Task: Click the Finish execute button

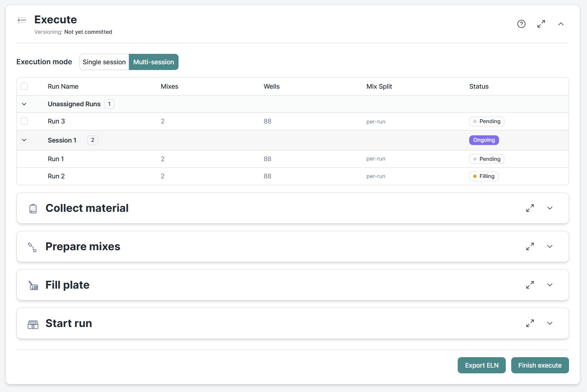Action: pos(540,365)
